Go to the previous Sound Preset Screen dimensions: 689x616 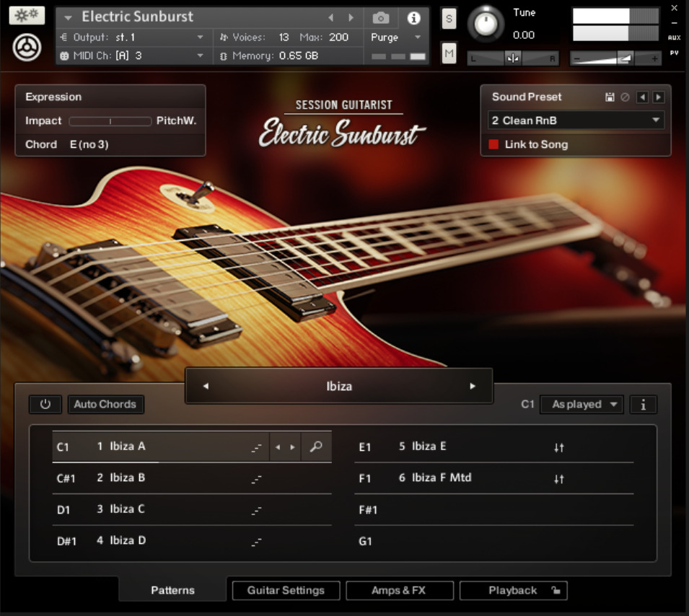[x=642, y=97]
